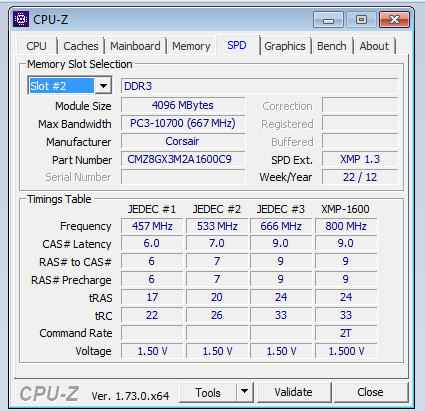Select the SPD tab

click(x=237, y=45)
